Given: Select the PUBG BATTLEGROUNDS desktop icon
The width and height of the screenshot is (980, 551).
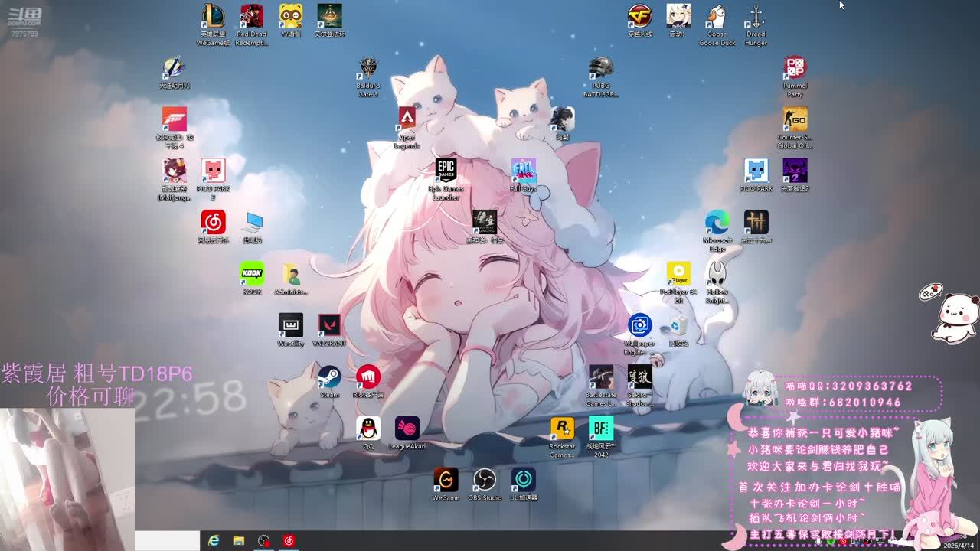Looking at the screenshot, I should point(601,77).
